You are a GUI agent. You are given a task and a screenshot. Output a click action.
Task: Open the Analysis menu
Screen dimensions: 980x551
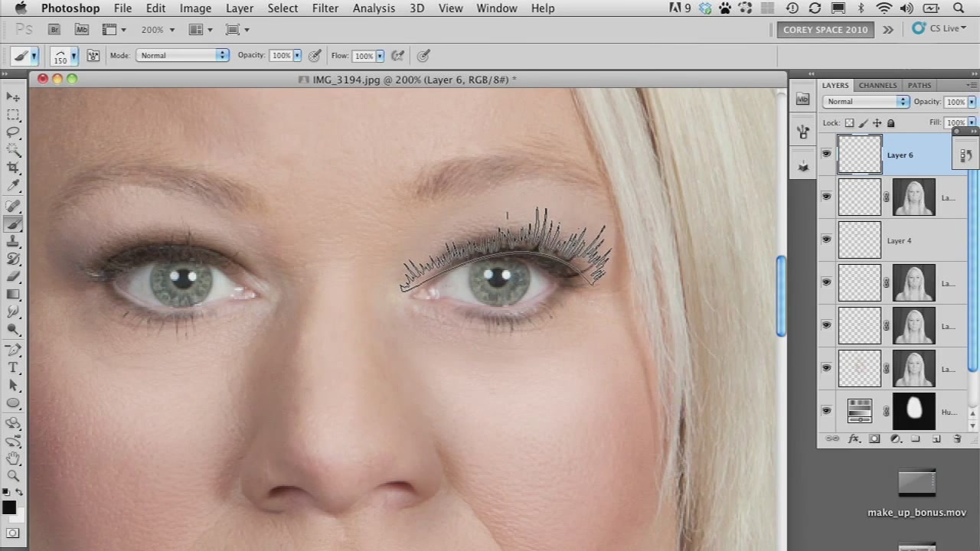(x=374, y=8)
